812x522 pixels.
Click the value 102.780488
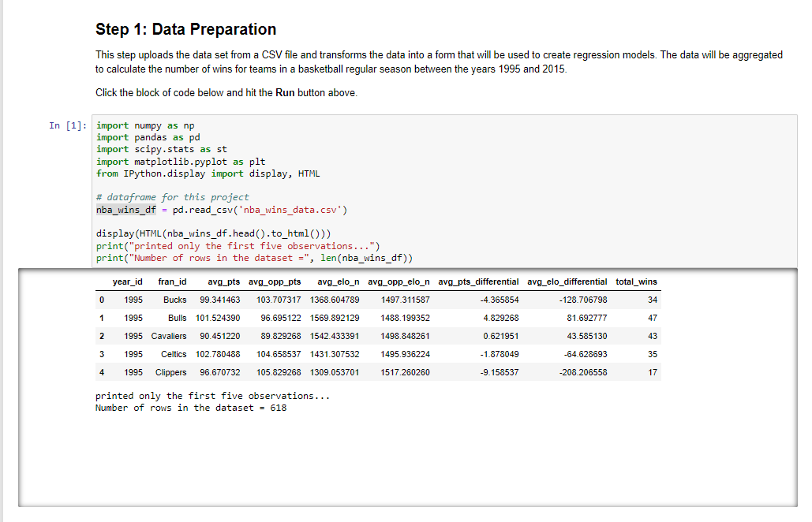(x=218, y=354)
